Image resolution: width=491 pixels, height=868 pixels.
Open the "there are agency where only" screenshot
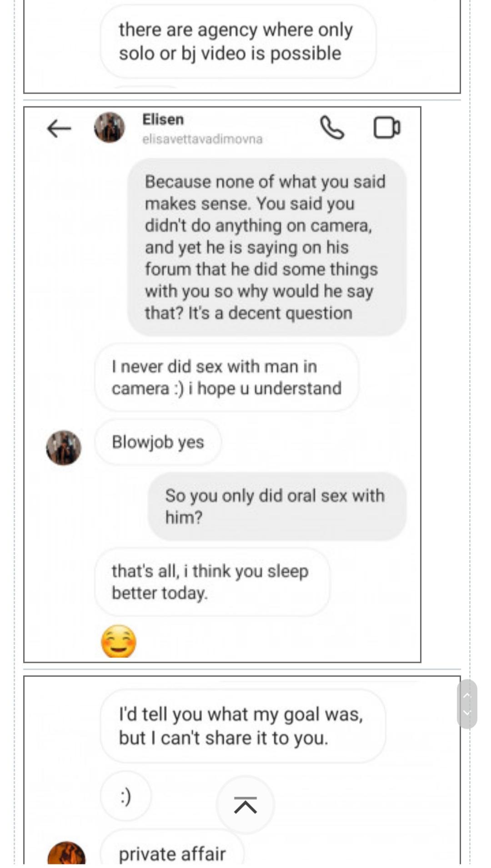pos(241,45)
